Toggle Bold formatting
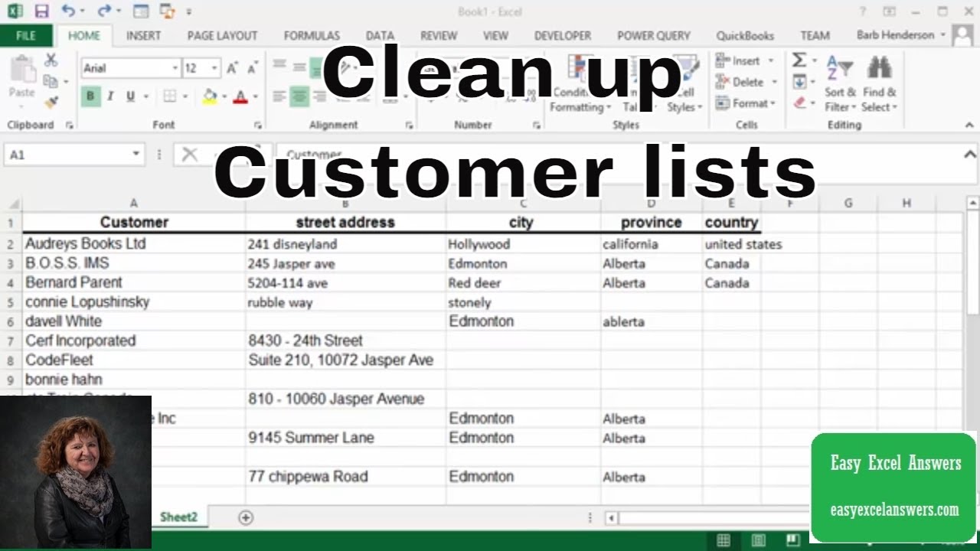The image size is (980, 551). coord(90,96)
